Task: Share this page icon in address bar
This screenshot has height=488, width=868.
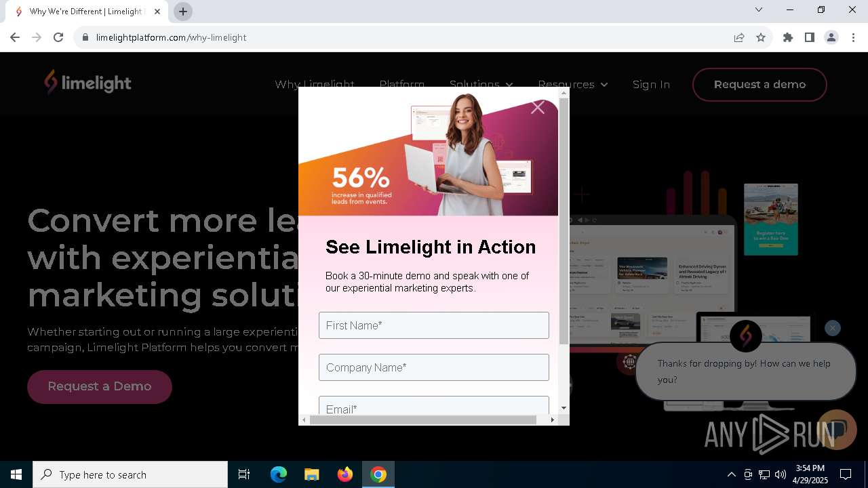Action: click(739, 37)
